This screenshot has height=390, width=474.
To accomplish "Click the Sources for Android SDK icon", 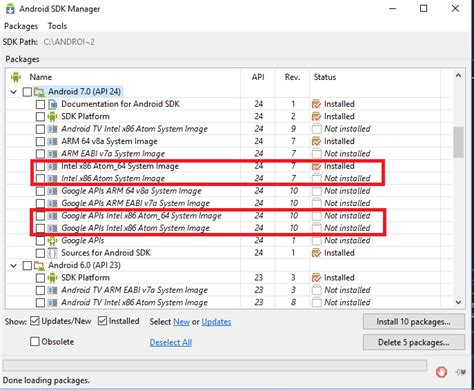I will pos(53,253).
